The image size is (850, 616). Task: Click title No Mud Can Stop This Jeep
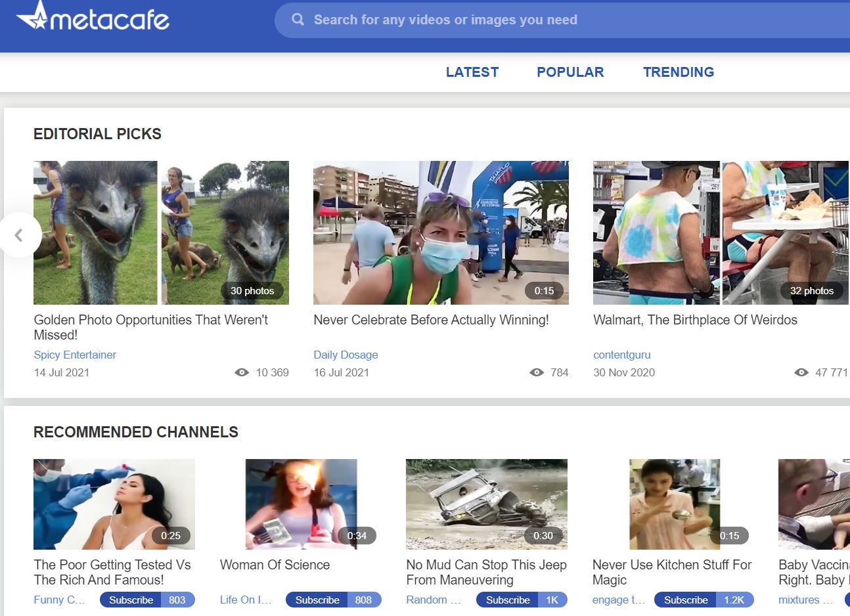(486, 572)
